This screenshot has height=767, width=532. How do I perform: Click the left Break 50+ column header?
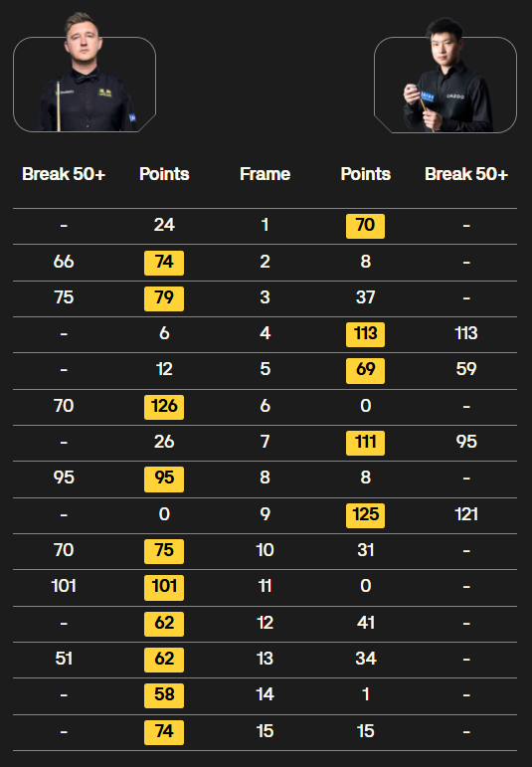(64, 174)
